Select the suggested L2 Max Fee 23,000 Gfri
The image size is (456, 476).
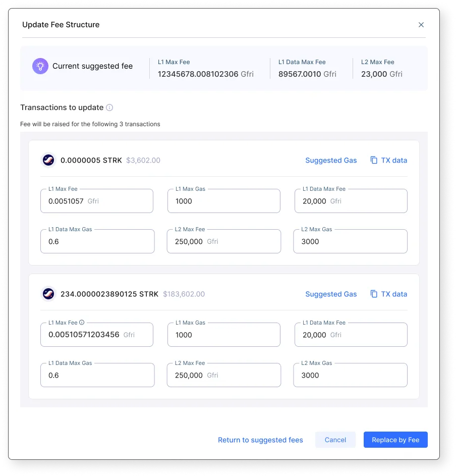(x=382, y=74)
